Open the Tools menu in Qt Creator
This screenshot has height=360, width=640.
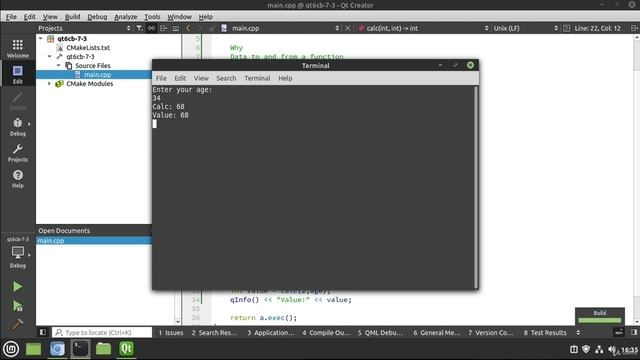coord(152,17)
